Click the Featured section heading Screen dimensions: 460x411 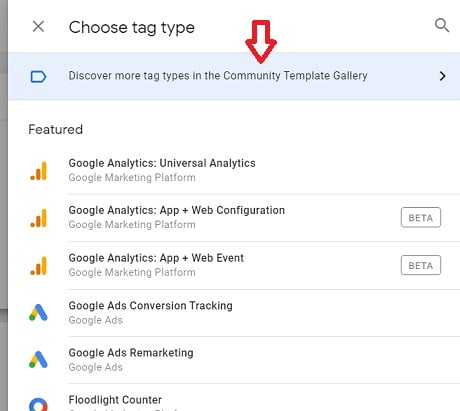pos(55,129)
